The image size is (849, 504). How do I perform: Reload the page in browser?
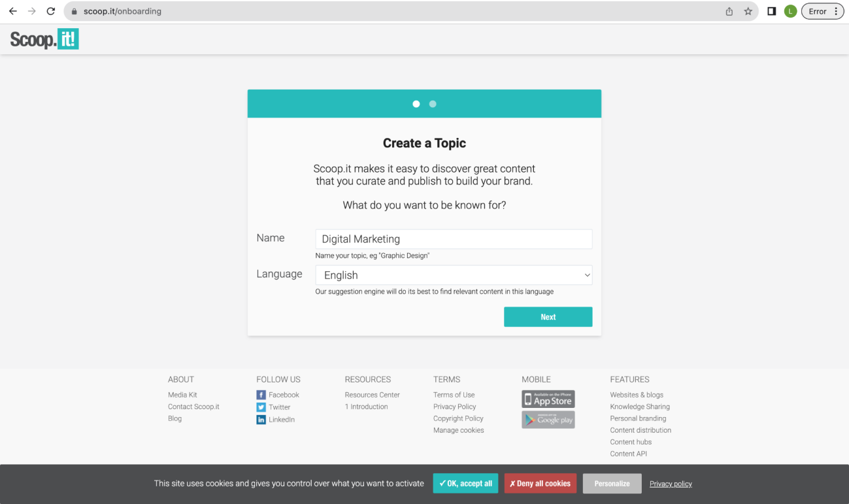coord(51,11)
